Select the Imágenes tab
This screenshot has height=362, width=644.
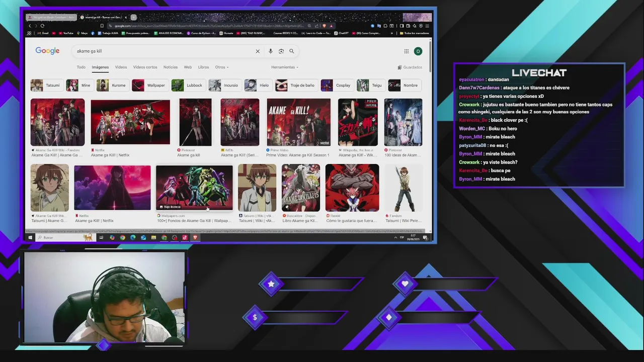(100, 67)
